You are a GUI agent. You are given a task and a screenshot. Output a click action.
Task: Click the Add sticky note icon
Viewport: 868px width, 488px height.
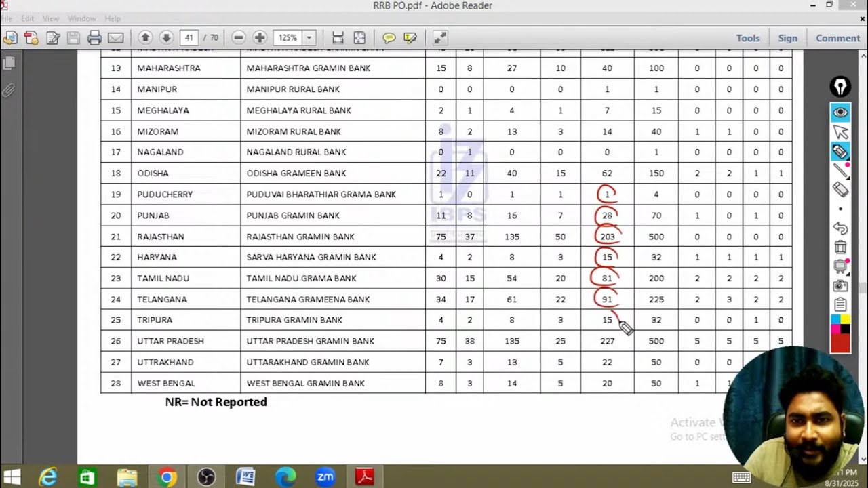point(389,38)
